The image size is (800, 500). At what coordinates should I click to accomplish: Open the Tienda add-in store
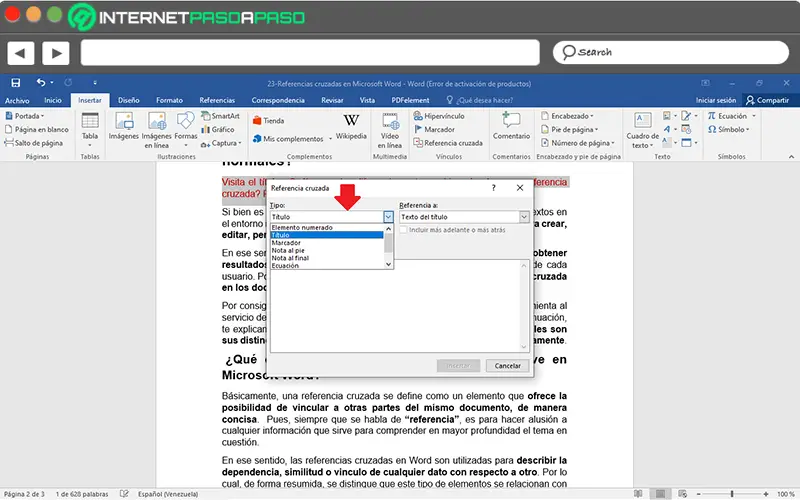tap(268, 121)
